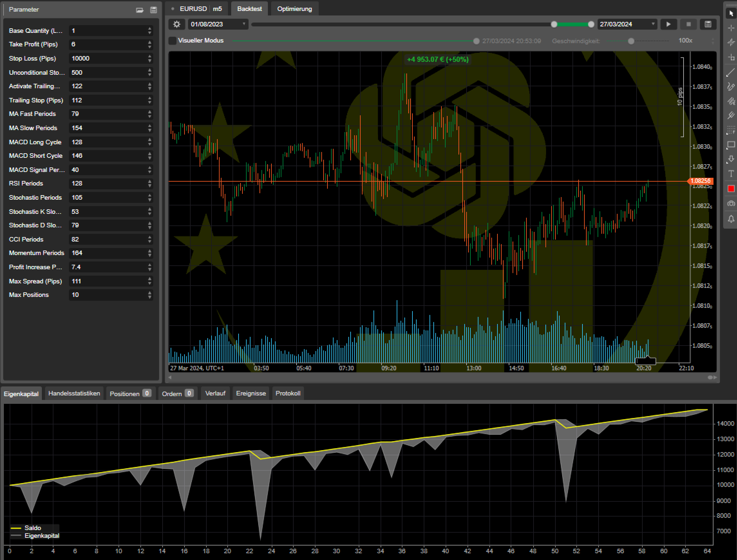Open the start date 01/08/2023 dropdown
This screenshot has height=560, width=737.
click(x=218, y=24)
